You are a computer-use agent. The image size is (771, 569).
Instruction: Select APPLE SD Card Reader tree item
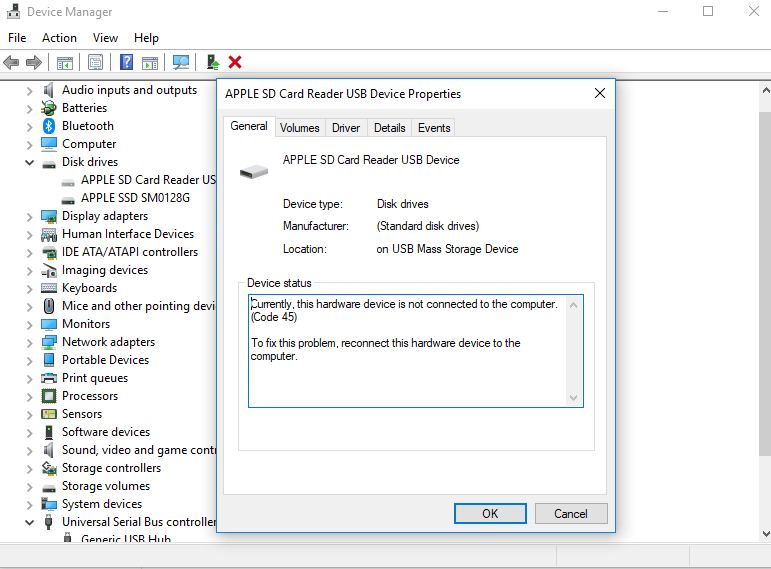point(148,180)
